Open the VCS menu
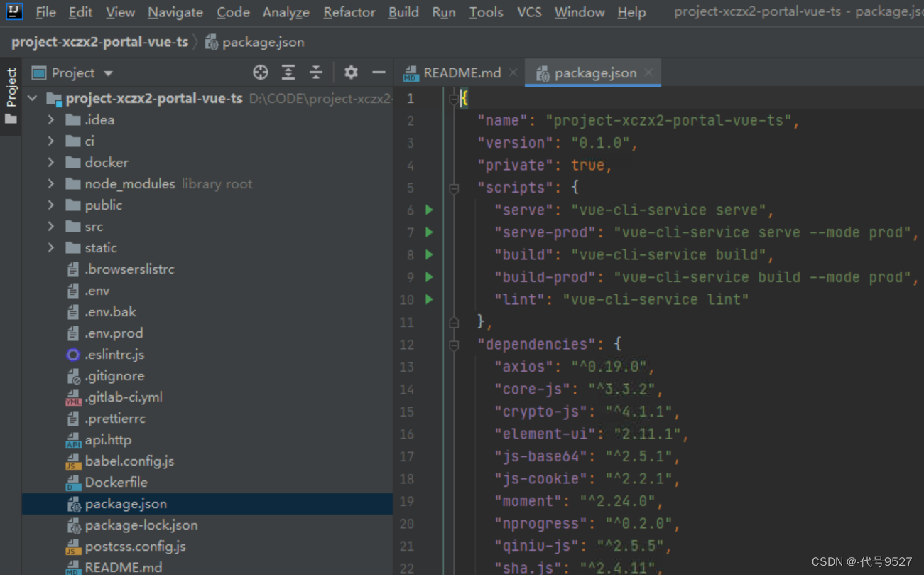The width and height of the screenshot is (924, 575). click(x=529, y=12)
